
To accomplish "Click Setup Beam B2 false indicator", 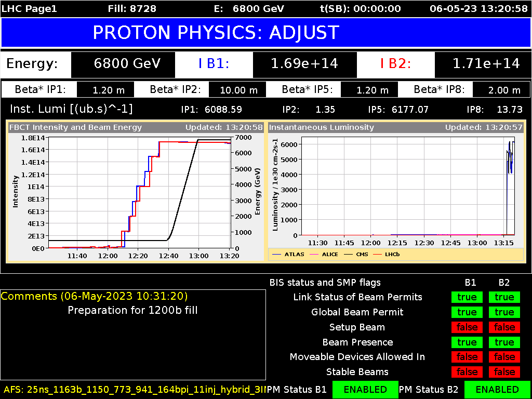I will point(504,327).
